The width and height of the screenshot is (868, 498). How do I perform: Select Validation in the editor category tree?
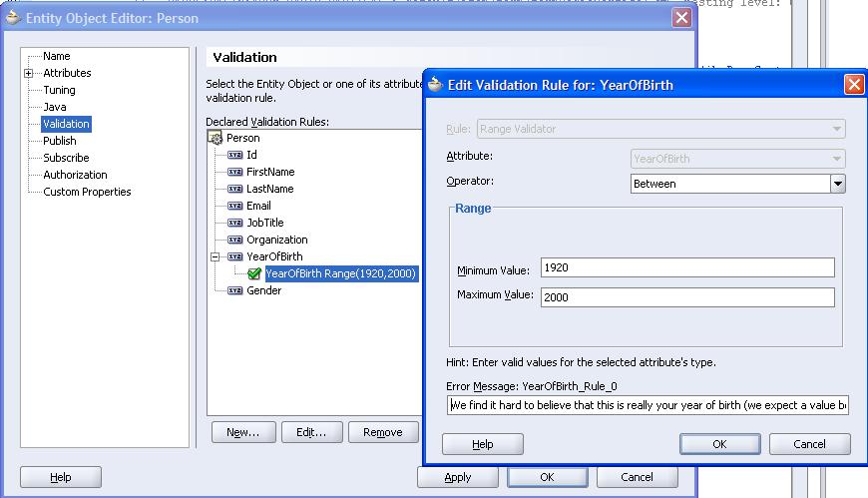66,124
